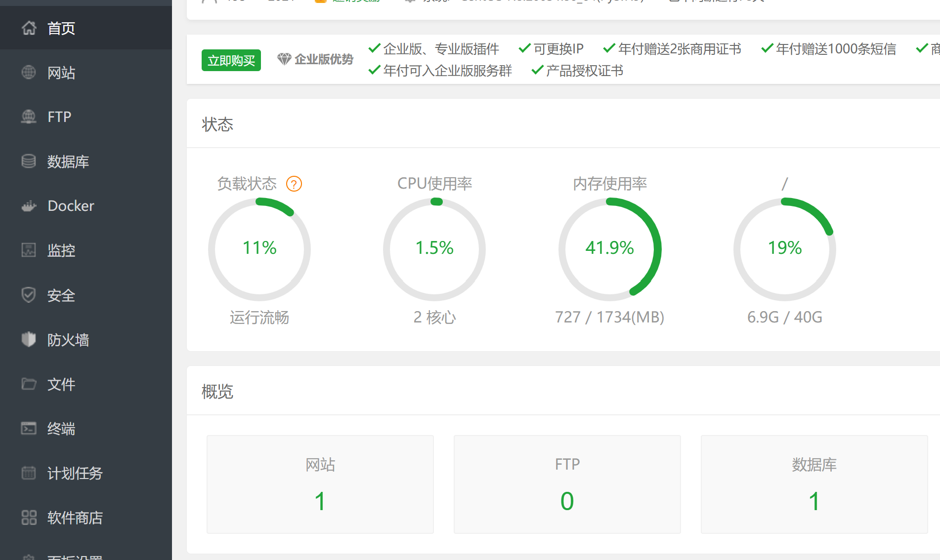The height and width of the screenshot is (560, 940).
Task: Click the firewall icon for 防火墙
Action: coord(29,339)
